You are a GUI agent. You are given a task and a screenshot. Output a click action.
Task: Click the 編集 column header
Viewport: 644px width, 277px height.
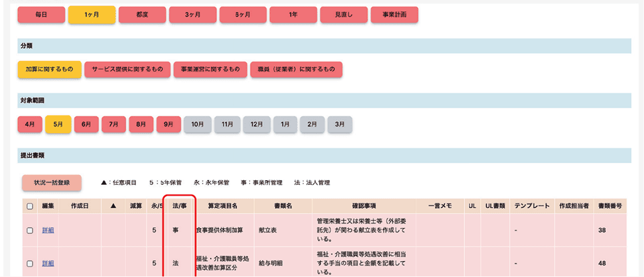[48, 206]
